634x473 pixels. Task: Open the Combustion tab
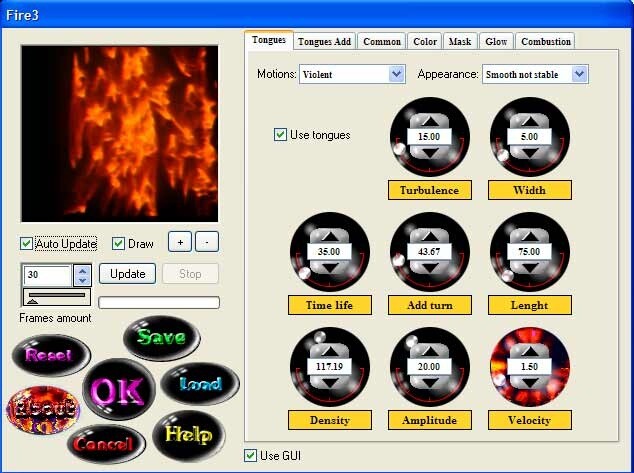click(545, 41)
